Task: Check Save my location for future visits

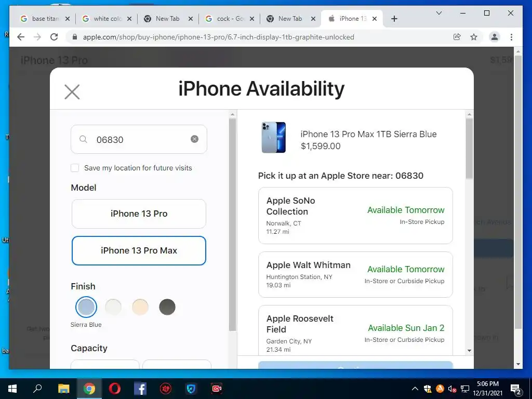Action: [75, 168]
